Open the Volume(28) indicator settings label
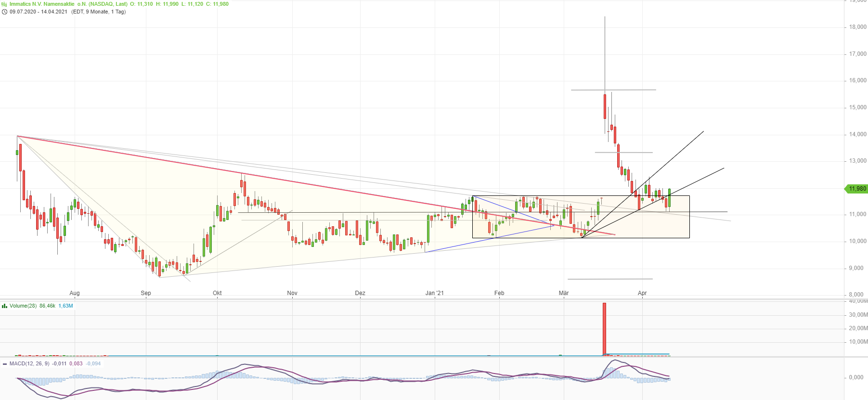This screenshot has height=400, width=868. coord(23,306)
